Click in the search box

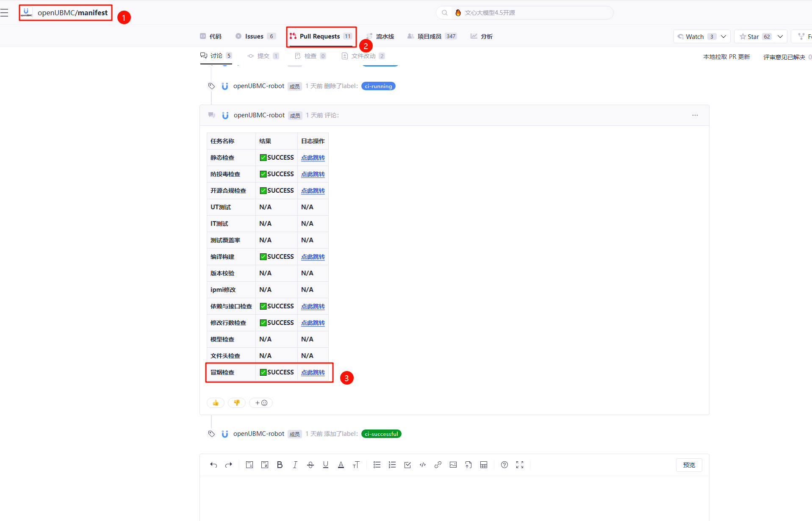coord(524,13)
